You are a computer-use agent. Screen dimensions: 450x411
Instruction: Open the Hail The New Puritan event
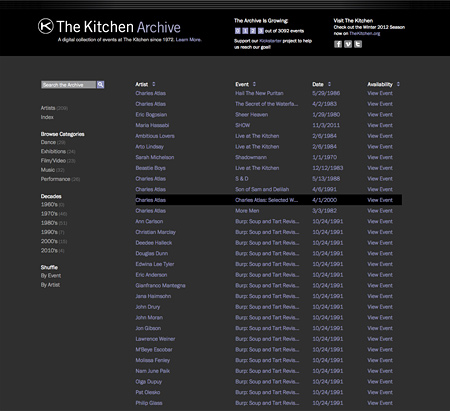click(259, 93)
